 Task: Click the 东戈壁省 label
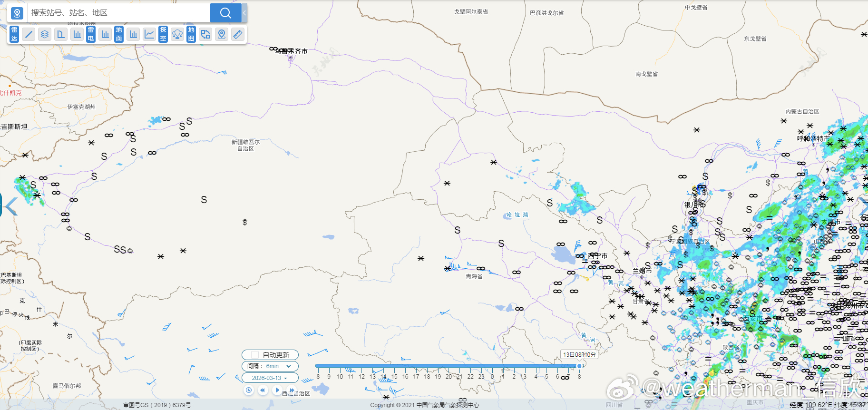755,39
